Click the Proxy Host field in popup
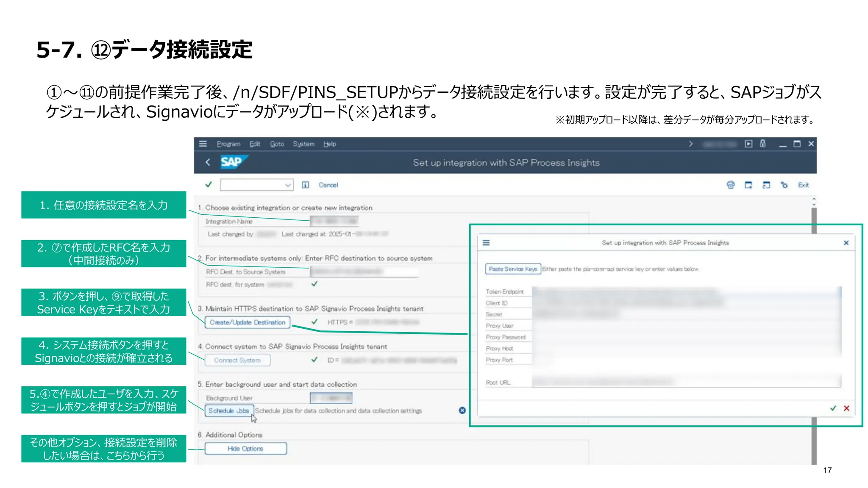 point(687,349)
